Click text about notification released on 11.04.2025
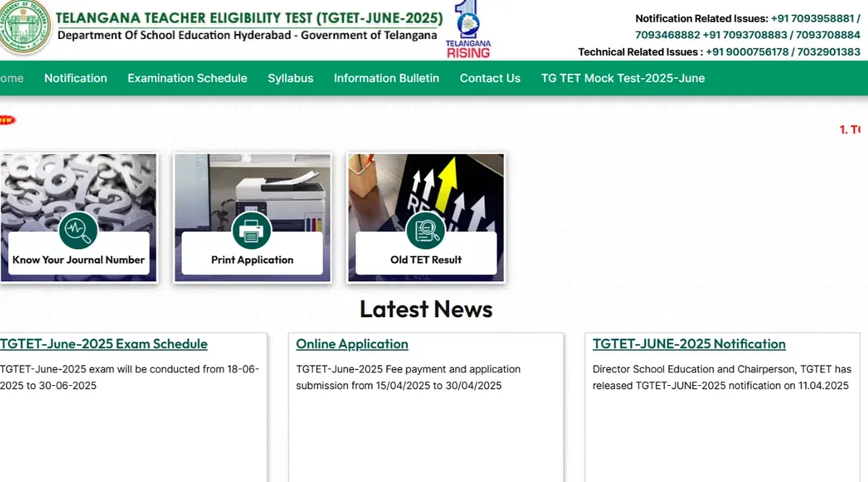 click(x=721, y=377)
